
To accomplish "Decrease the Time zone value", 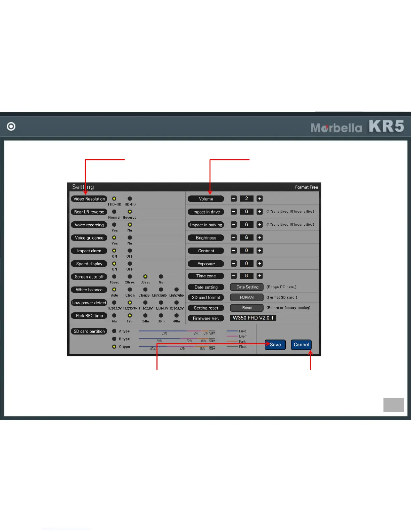I will [x=234, y=276].
